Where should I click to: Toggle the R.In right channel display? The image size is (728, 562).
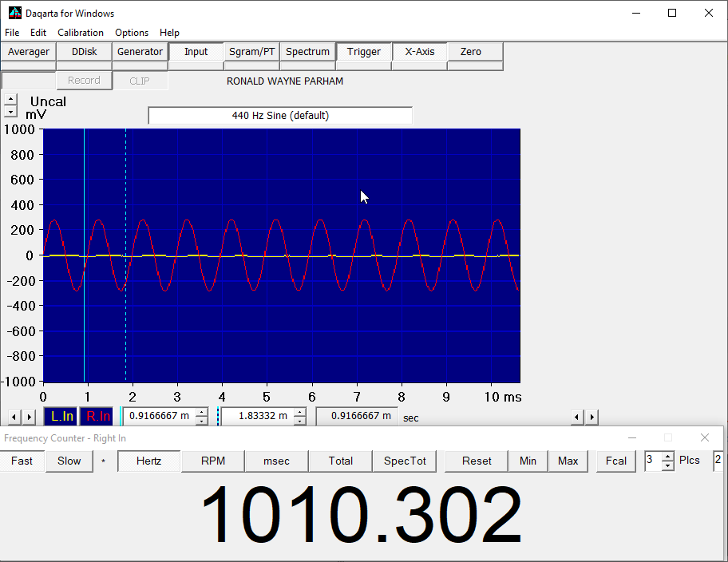[x=97, y=416]
